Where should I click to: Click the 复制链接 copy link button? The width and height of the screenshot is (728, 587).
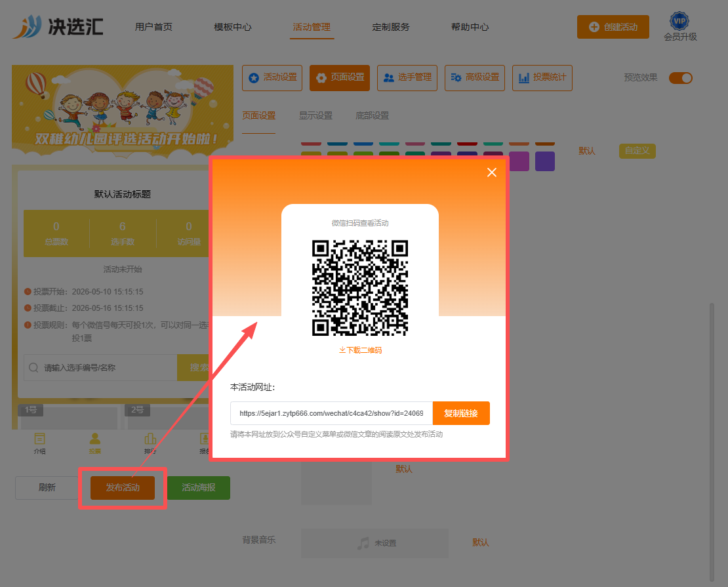tap(461, 413)
